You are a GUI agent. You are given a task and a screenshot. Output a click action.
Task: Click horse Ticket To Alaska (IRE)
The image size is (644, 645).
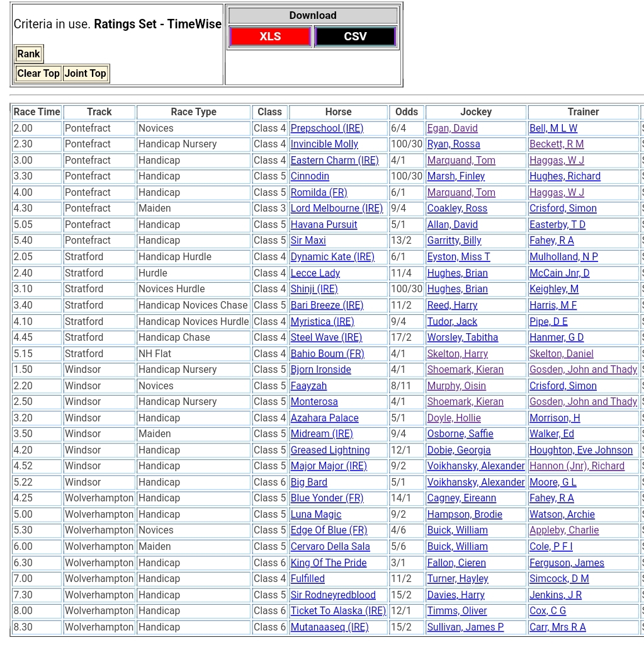point(338,611)
